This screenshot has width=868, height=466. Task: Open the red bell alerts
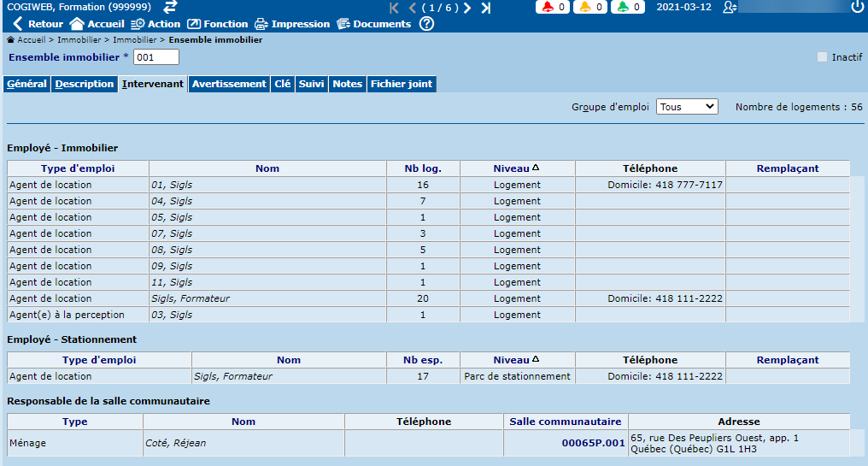click(552, 8)
